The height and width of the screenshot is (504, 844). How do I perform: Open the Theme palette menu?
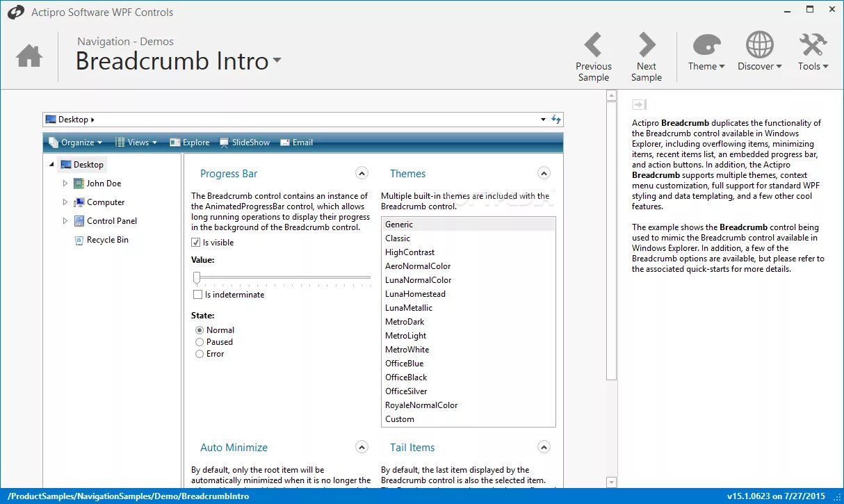pos(706,45)
